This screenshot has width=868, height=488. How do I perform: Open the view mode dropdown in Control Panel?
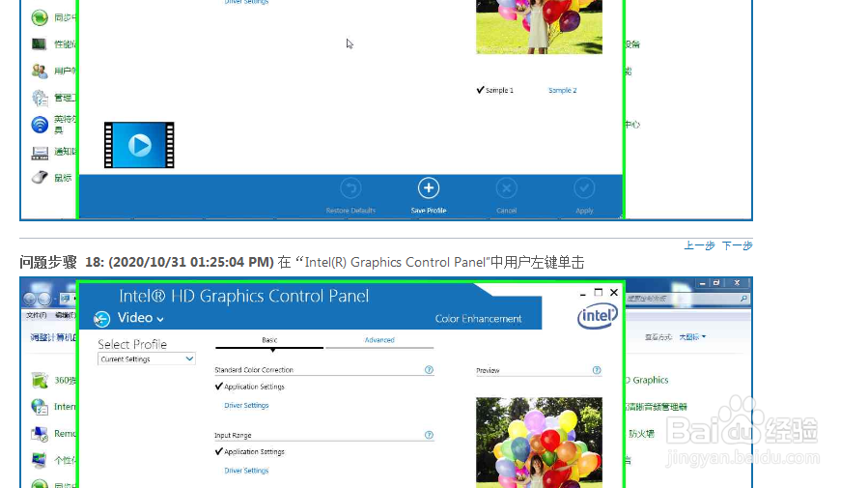[x=692, y=337]
